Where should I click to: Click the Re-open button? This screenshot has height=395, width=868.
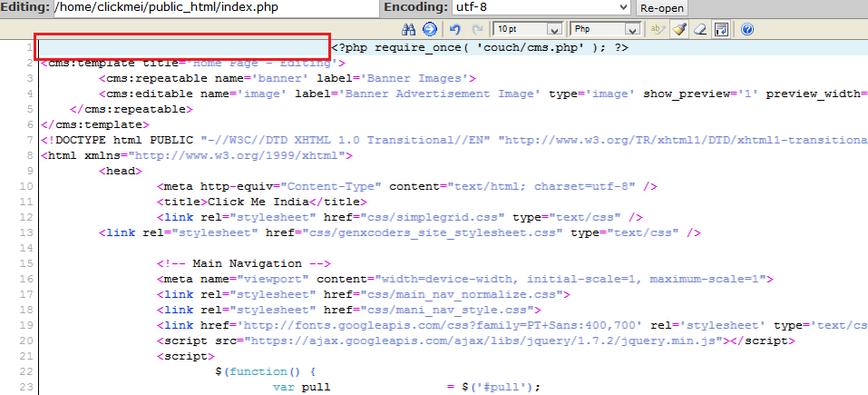(x=661, y=8)
